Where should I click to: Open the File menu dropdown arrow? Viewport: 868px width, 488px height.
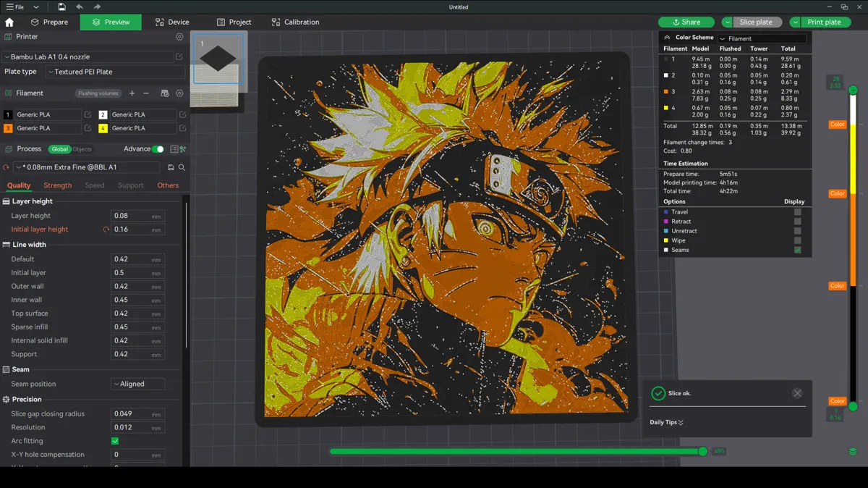point(36,7)
